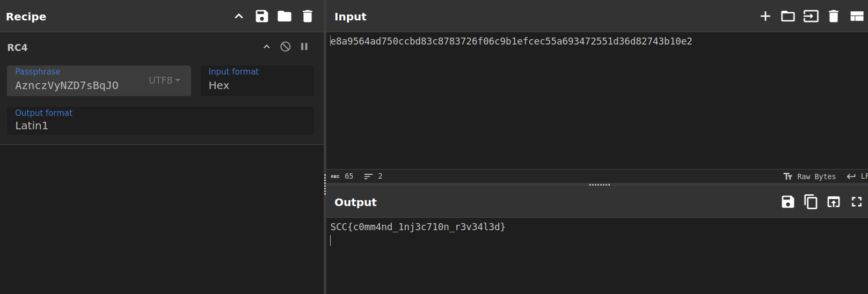Collapse the RC4 operation arguments
The width and height of the screenshot is (868, 294).
coord(267,47)
